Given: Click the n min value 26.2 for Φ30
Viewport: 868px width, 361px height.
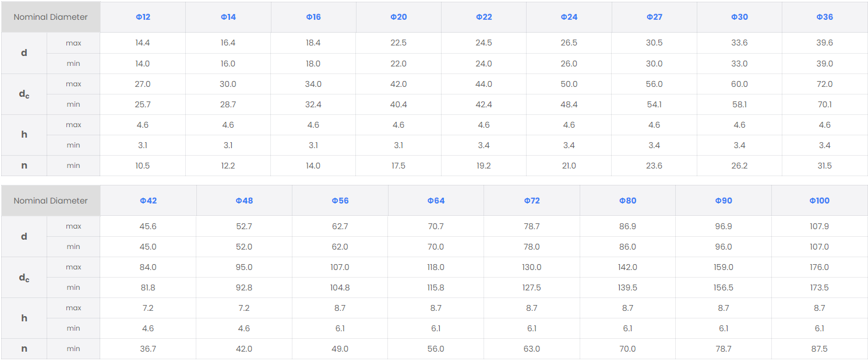Looking at the screenshot, I should [739, 166].
